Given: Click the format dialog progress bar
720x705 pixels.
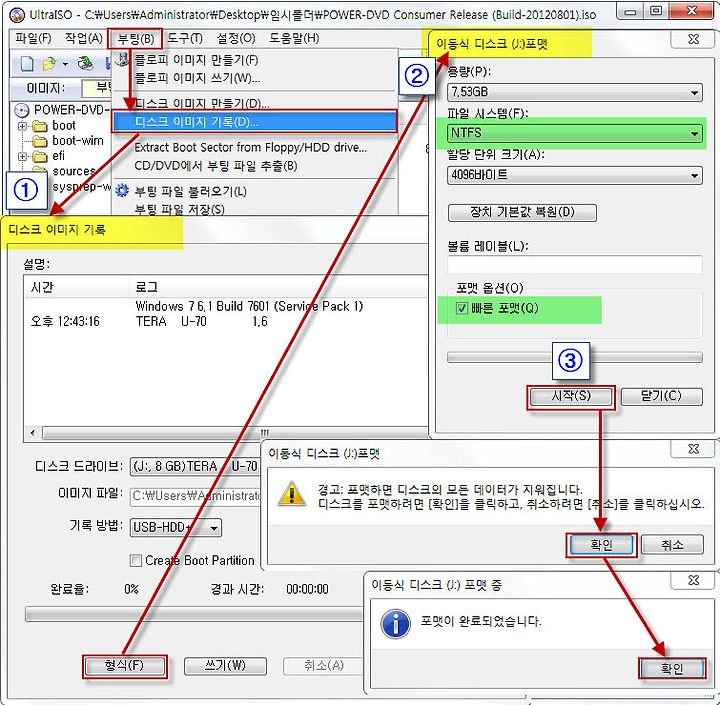Looking at the screenshot, I should tap(574, 357).
